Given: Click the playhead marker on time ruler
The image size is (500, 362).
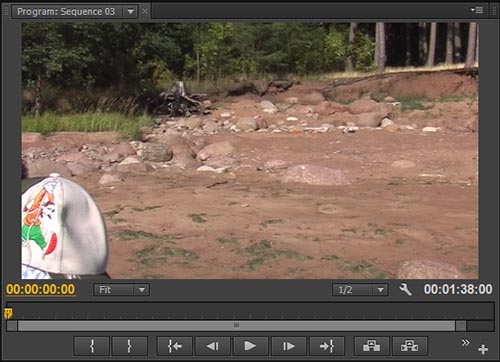Looking at the screenshot, I should 8,313.
